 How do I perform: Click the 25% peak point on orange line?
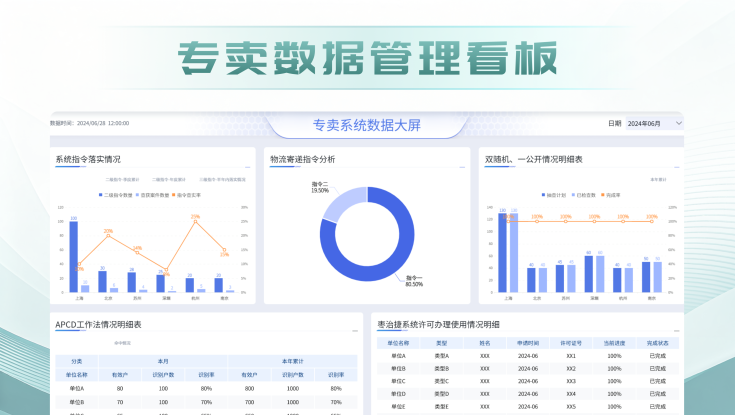[x=195, y=221]
